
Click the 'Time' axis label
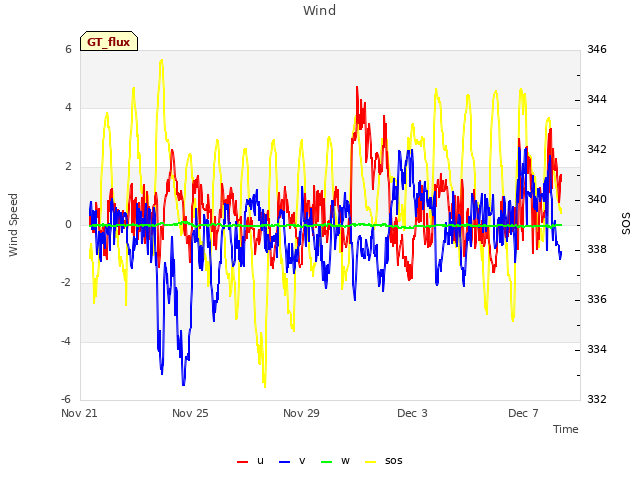click(x=566, y=429)
